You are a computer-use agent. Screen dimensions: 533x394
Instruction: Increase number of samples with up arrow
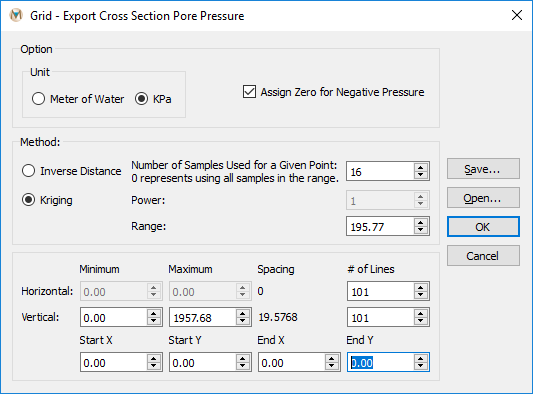click(x=420, y=168)
